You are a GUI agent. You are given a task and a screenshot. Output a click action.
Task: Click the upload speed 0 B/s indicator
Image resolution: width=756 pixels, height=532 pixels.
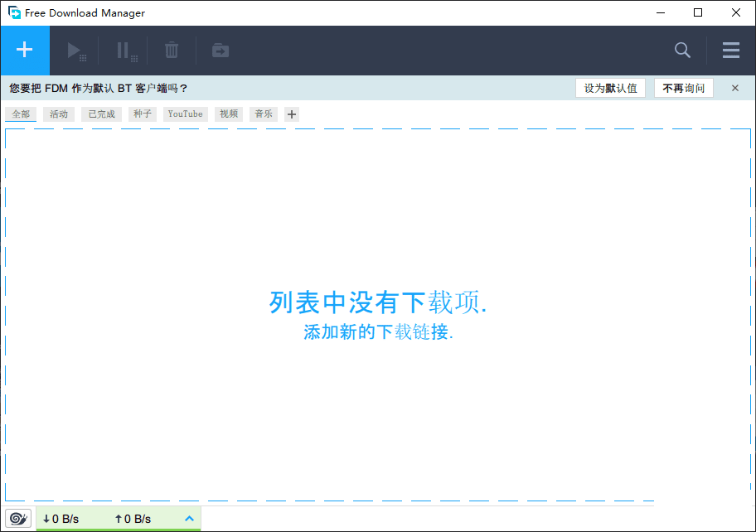133,519
